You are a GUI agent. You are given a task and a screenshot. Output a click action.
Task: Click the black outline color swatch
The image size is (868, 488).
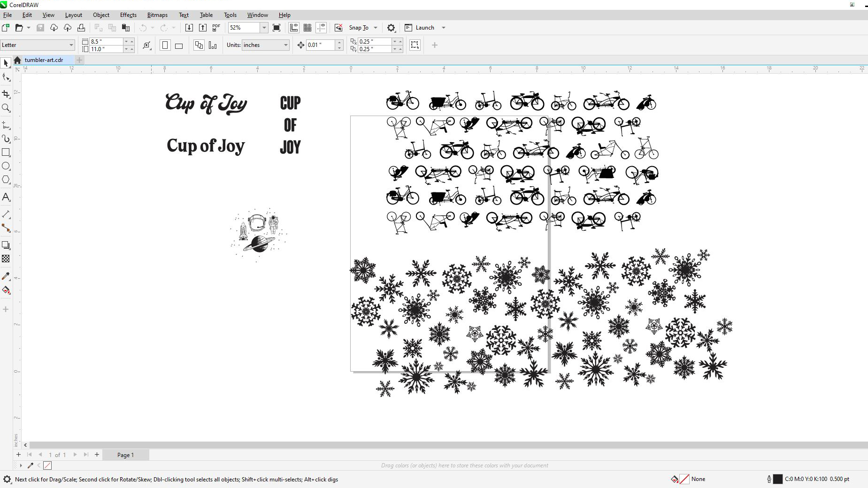(x=778, y=479)
